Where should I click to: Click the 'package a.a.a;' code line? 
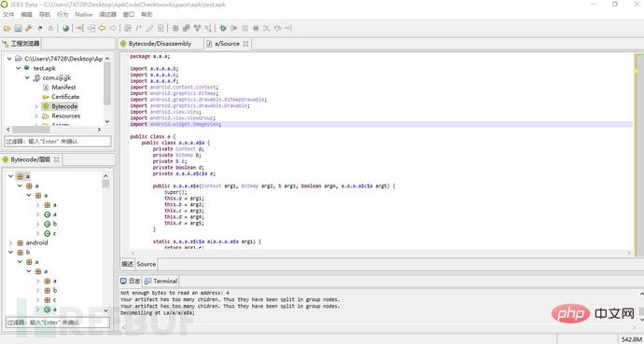150,56
